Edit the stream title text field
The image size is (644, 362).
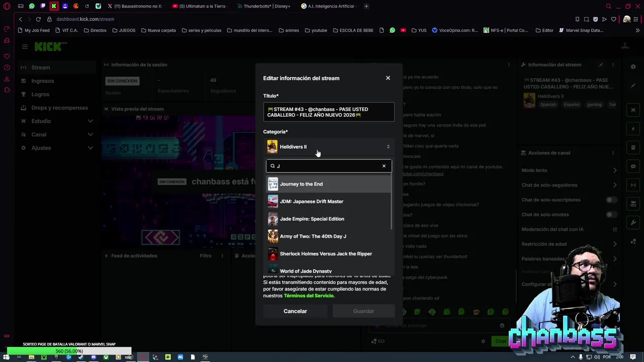(329, 112)
